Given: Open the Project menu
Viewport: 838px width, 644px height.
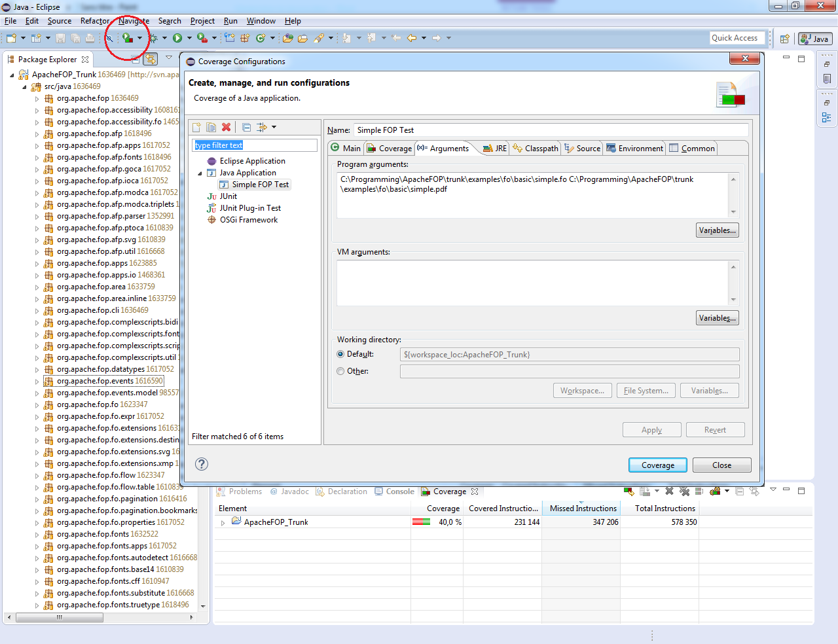Looking at the screenshot, I should 202,21.
